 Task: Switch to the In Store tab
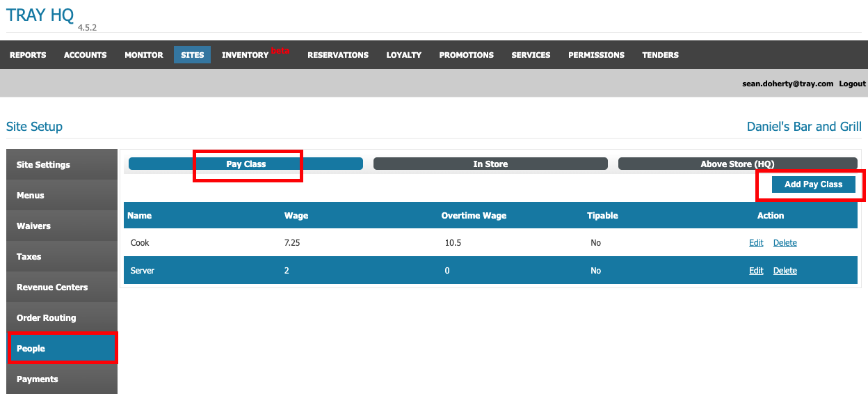point(490,164)
